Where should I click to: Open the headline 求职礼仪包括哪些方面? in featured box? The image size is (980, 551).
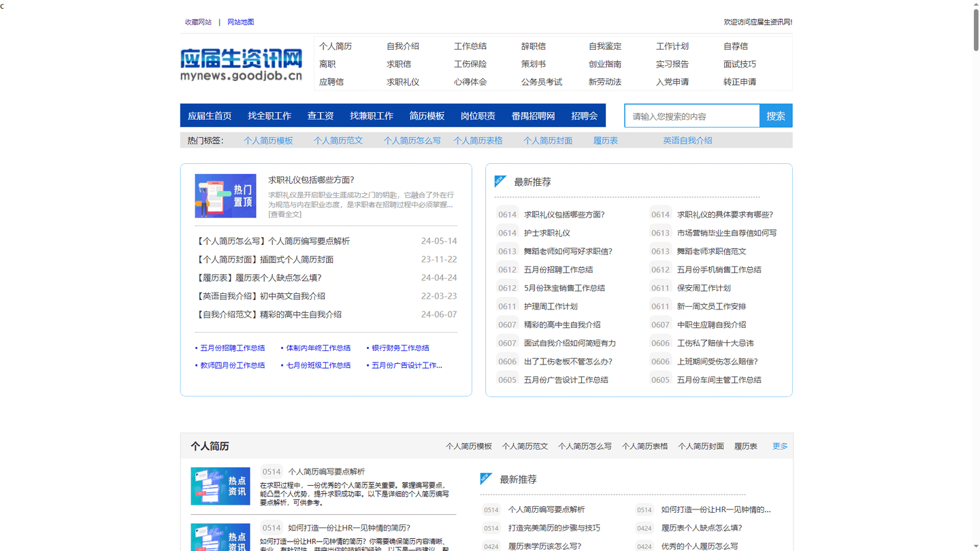click(311, 180)
